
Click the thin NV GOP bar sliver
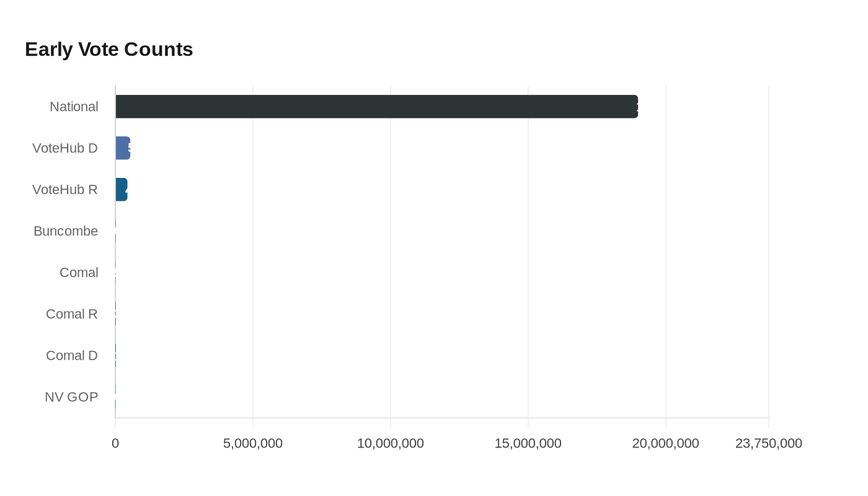(115, 397)
